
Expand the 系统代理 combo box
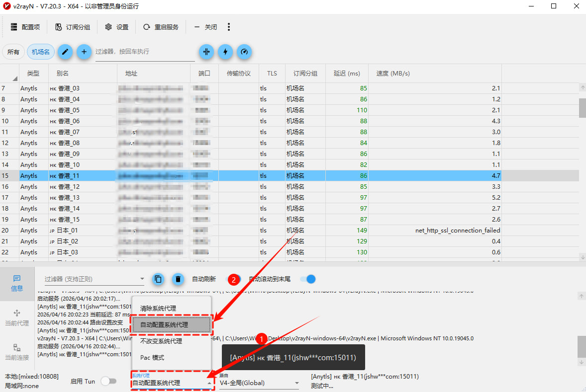click(172, 383)
